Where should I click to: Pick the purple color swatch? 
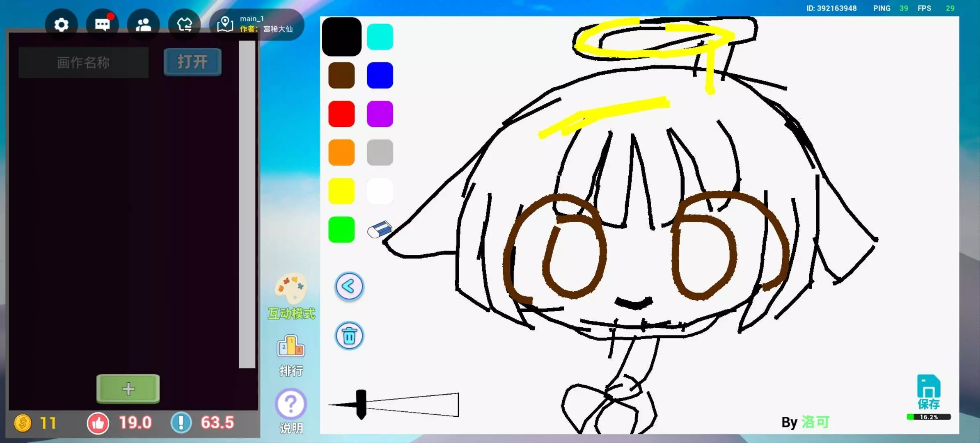pyautogui.click(x=380, y=114)
